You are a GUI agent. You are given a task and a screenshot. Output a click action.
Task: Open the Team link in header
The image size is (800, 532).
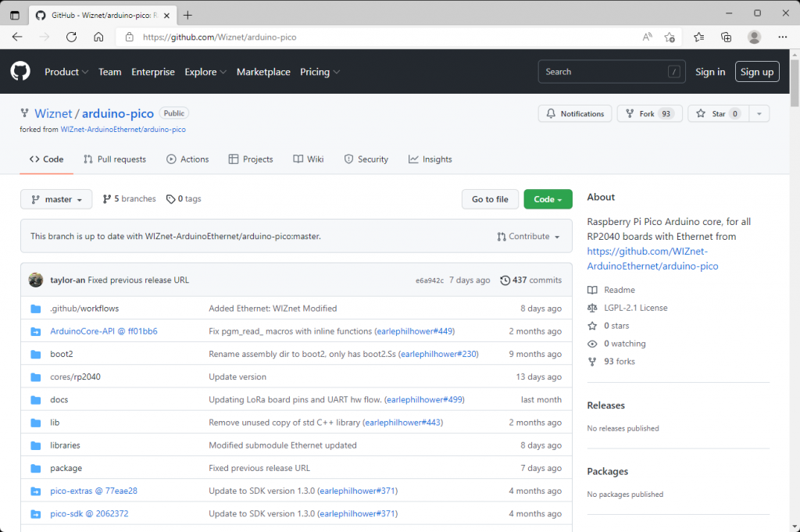pyautogui.click(x=109, y=72)
